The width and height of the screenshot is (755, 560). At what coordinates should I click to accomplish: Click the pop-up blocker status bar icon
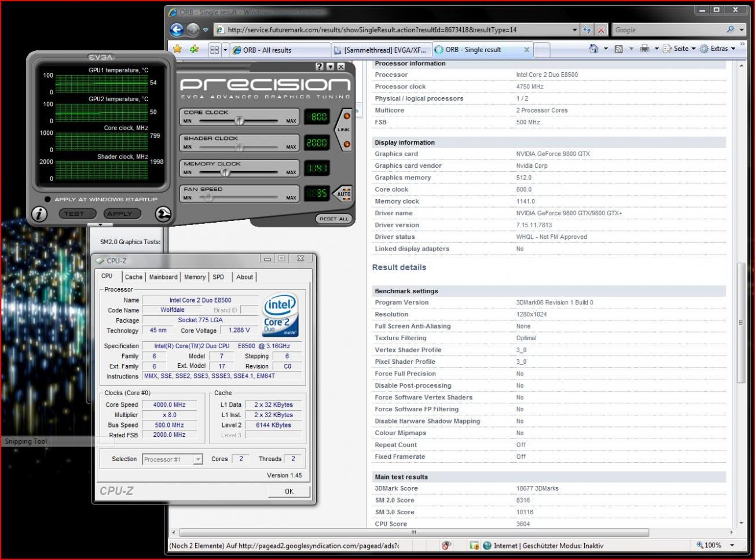[x=446, y=545]
